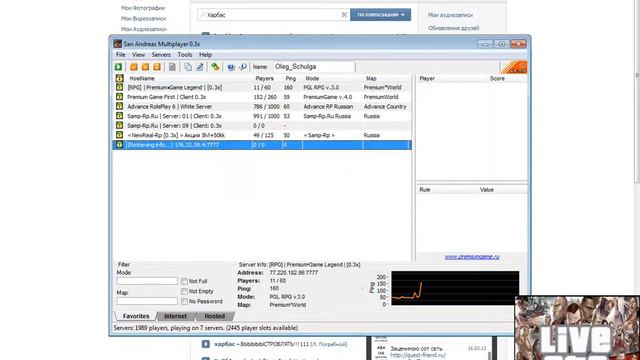
Task: Click the Copy Server Info toolbar icon
Action: tap(188, 67)
